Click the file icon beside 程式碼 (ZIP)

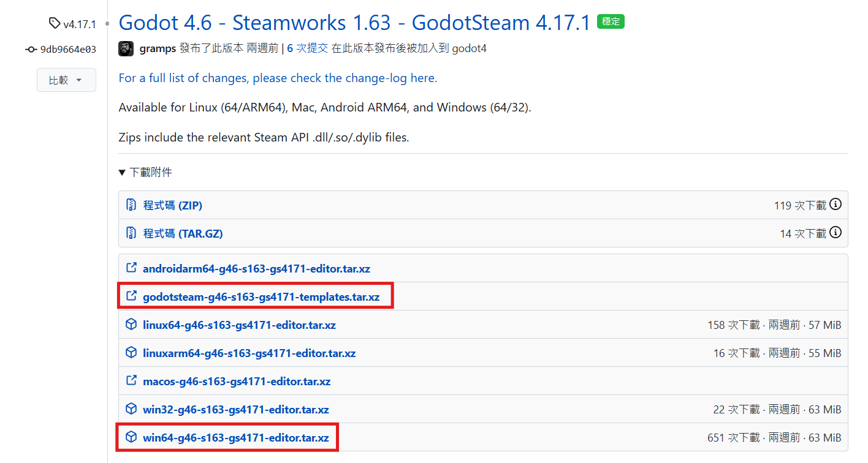tap(131, 205)
